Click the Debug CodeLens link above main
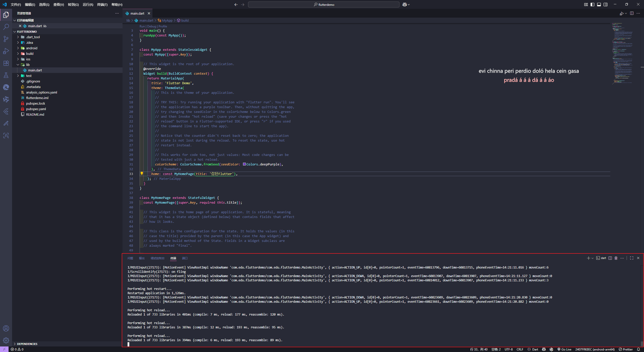 tap(151, 26)
